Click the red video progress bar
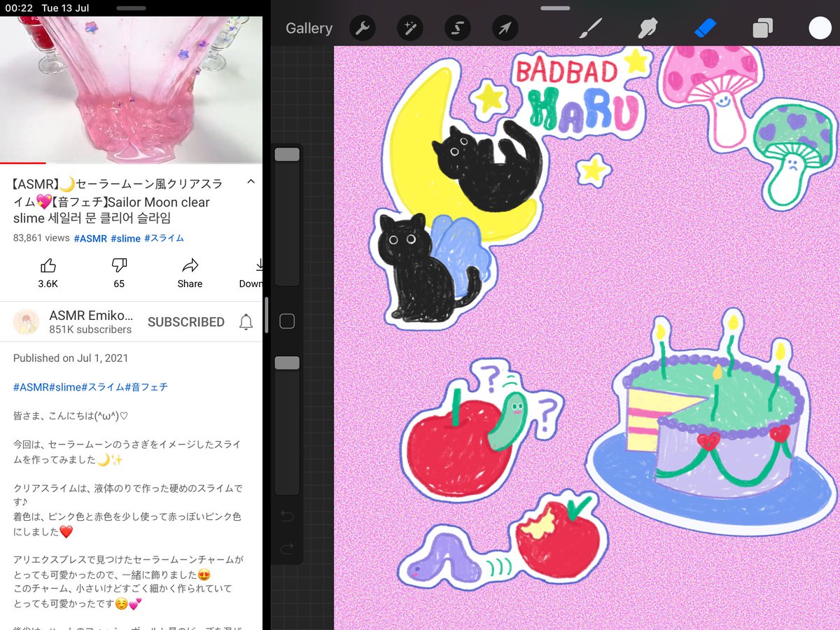This screenshot has width=840, height=630. [x=22, y=163]
